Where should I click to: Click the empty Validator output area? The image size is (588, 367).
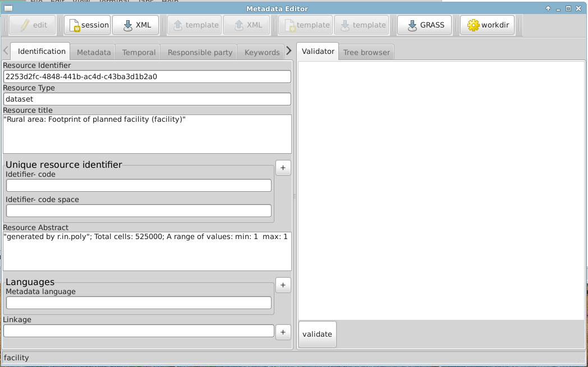[x=442, y=190]
